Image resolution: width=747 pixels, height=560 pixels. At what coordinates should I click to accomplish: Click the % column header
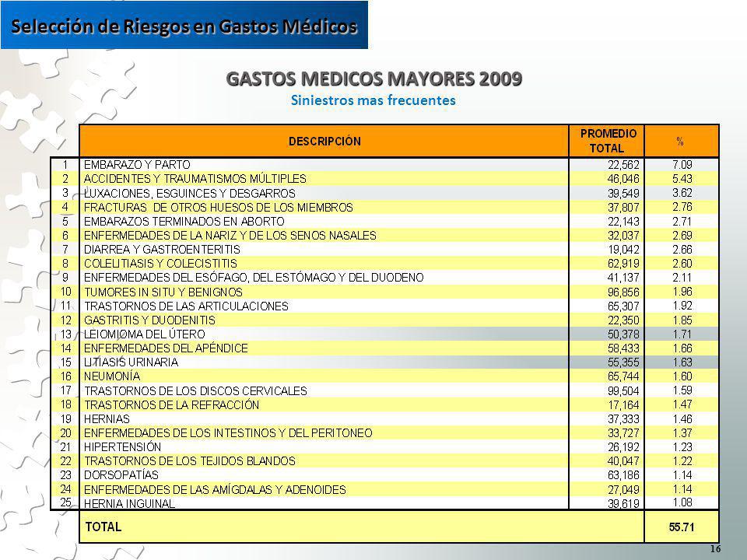pos(680,142)
